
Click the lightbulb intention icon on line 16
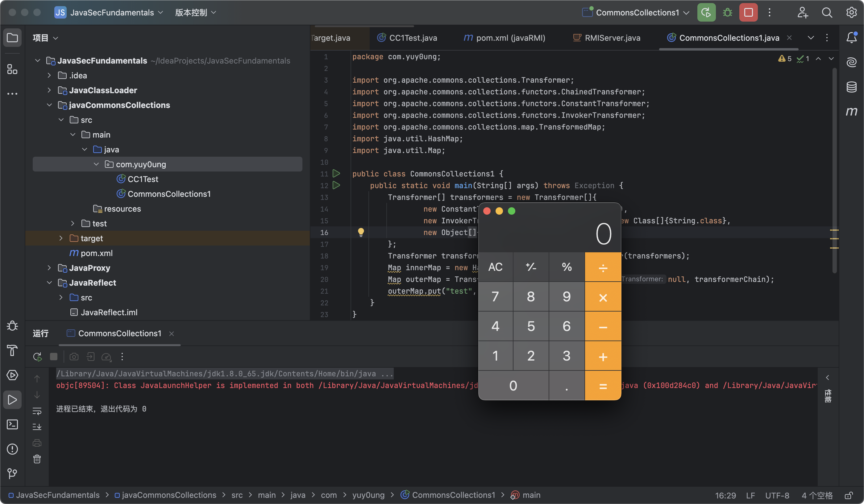(x=361, y=232)
